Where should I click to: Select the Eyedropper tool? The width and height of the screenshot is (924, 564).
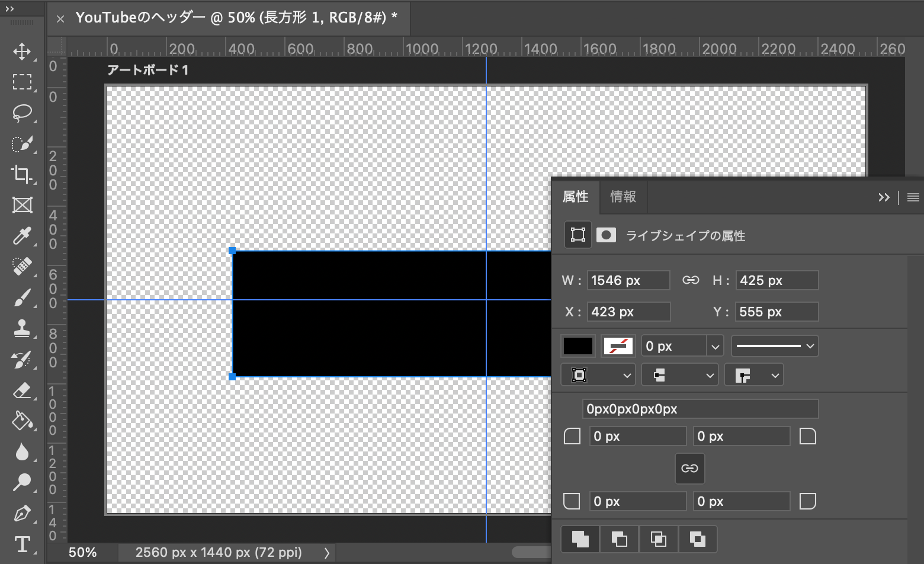[22, 236]
